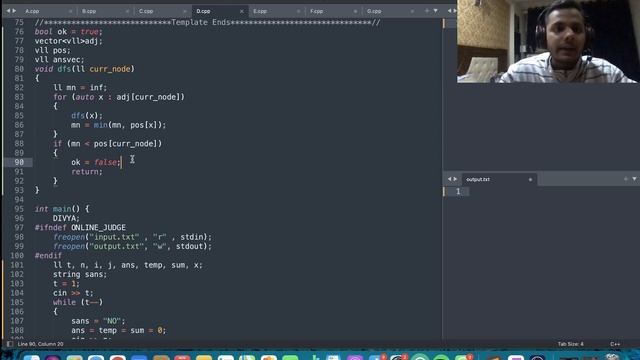Click line 1 in the output.txt pane

[x=458, y=191]
